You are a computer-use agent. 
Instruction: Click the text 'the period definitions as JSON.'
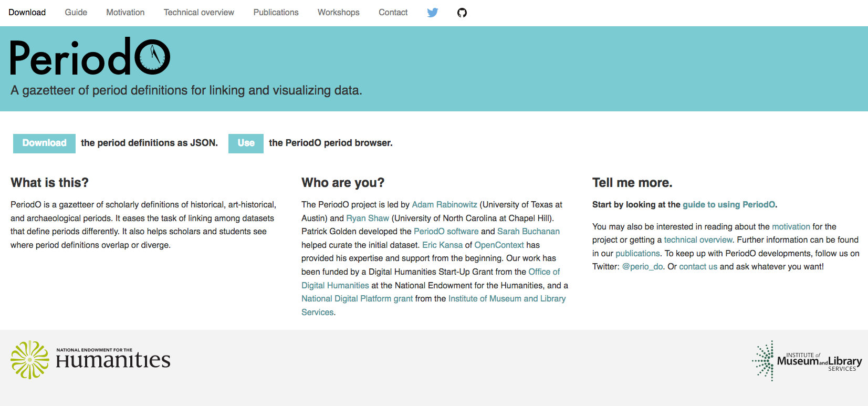pos(149,143)
